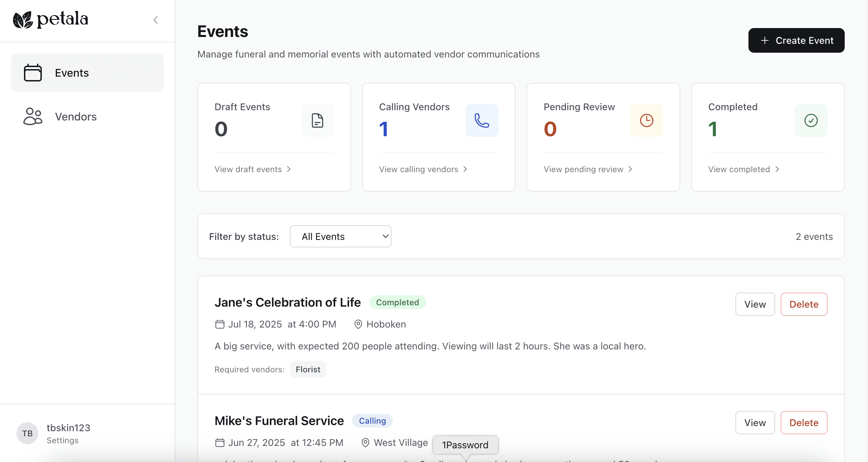Viewport: 868px width, 462px height.
Task: Click the document icon in Draft Events card
Action: click(318, 120)
